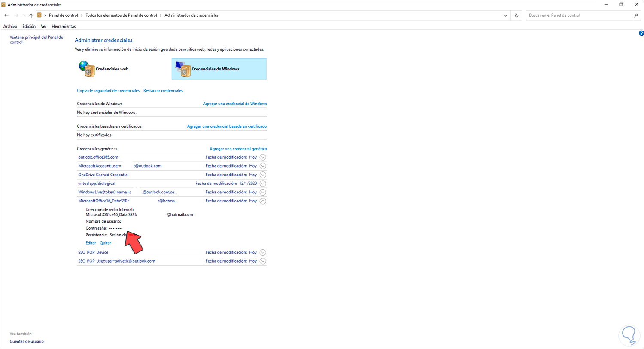Viewport: 644px width, 349px height.
Task: Go up one level with the Up arrow
Action: click(x=31, y=15)
